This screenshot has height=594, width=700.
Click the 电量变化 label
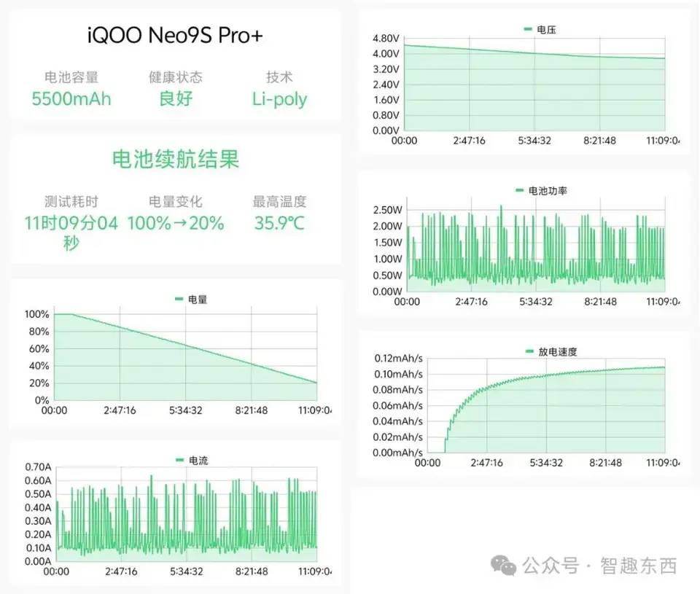coord(176,202)
